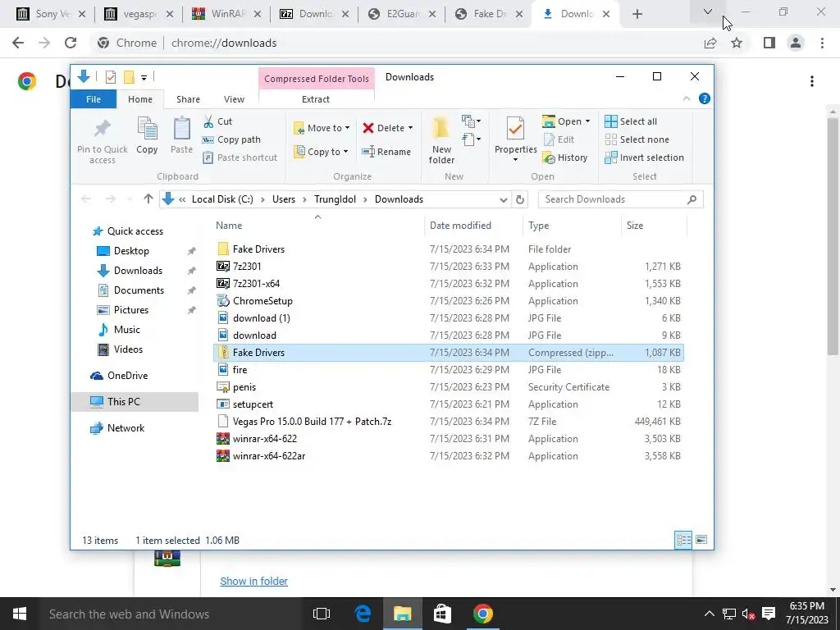Open the Help question mark icon
Screen dimensions: 840x630
tap(705, 98)
